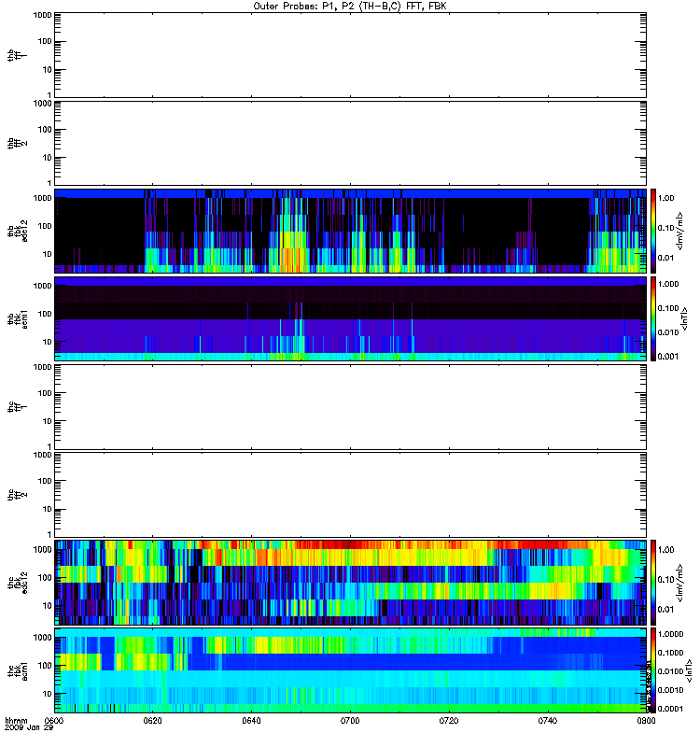Click the thc fbk edc12 spectrogram panel
700x747 pixels.
pyautogui.click(x=350, y=582)
